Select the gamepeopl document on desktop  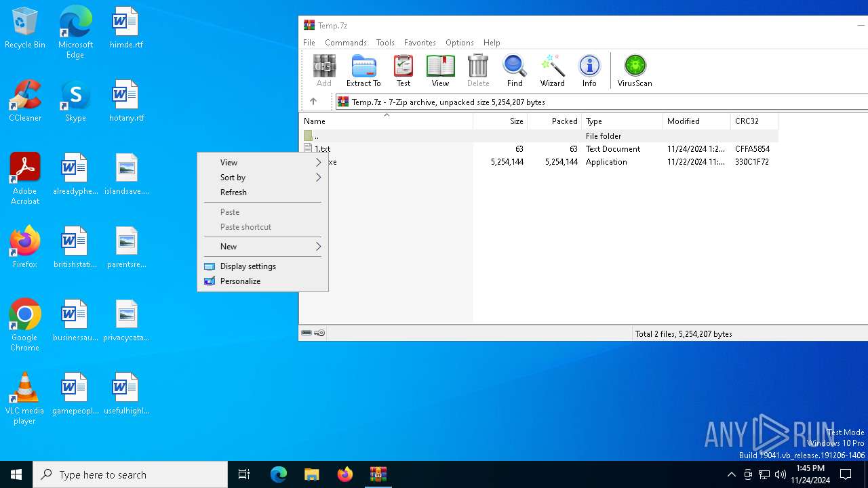tap(75, 393)
